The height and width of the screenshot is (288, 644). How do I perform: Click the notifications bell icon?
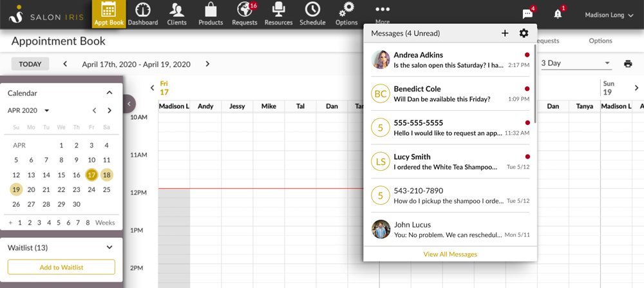coord(558,14)
